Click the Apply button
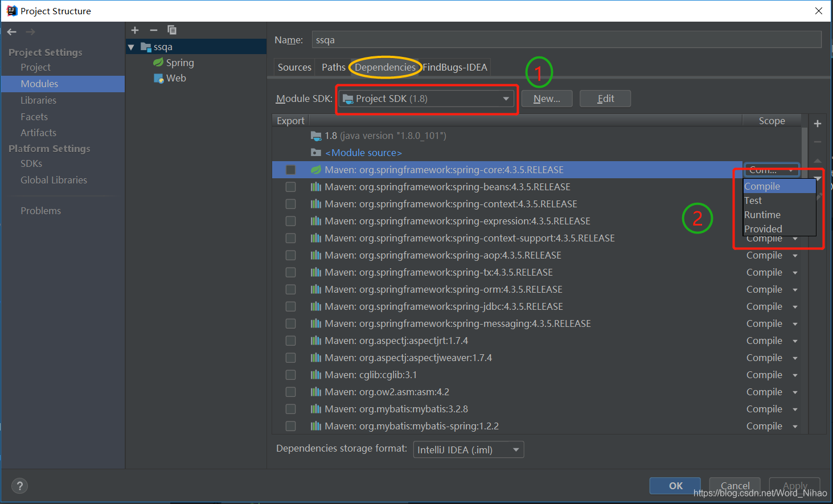Screen dimensions: 833x504 point(795,486)
